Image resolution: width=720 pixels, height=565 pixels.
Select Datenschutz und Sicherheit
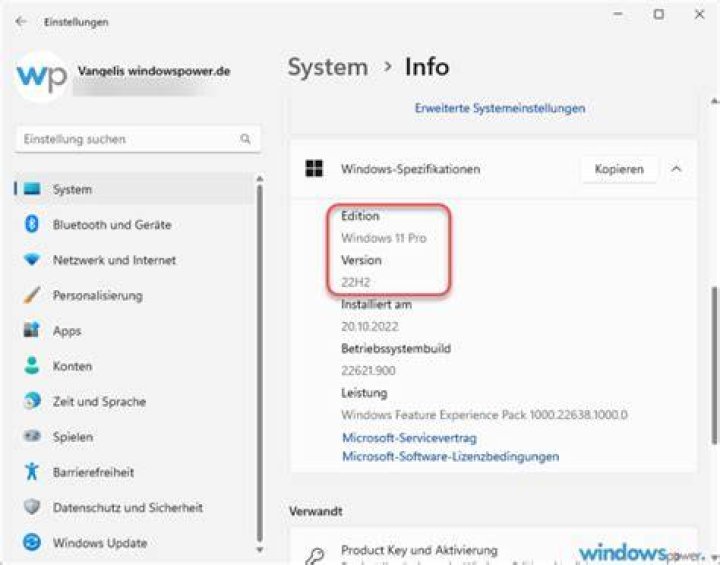(134, 507)
